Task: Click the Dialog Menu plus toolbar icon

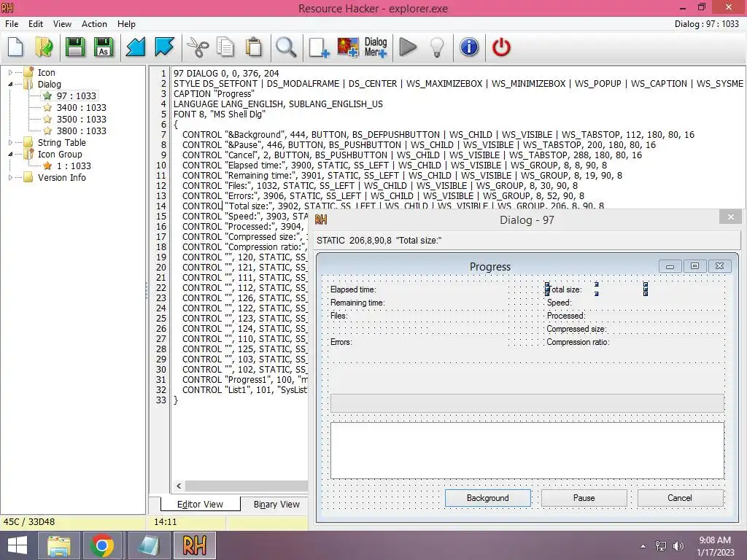Action: (376, 47)
